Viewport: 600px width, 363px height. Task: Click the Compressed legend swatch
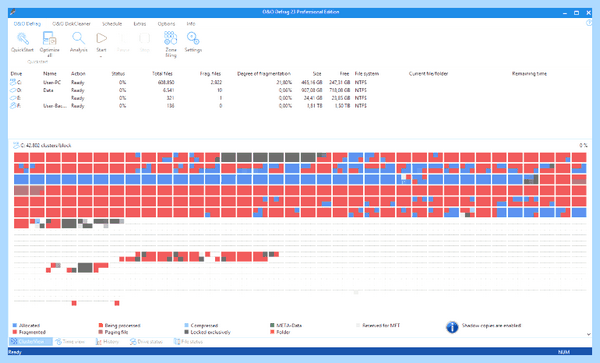[x=186, y=326]
